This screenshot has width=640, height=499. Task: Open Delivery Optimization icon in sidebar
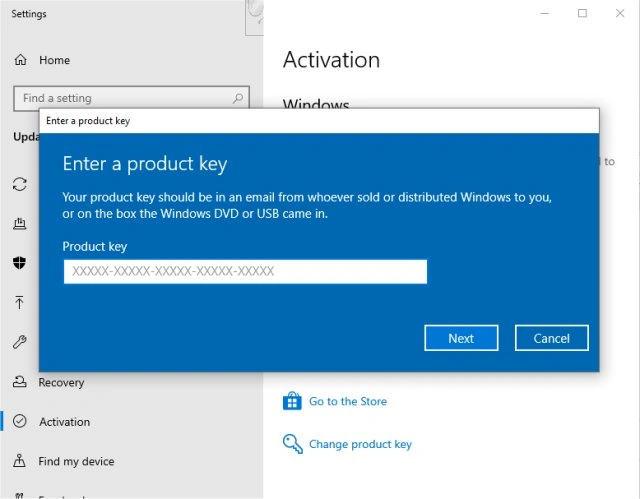pos(20,223)
